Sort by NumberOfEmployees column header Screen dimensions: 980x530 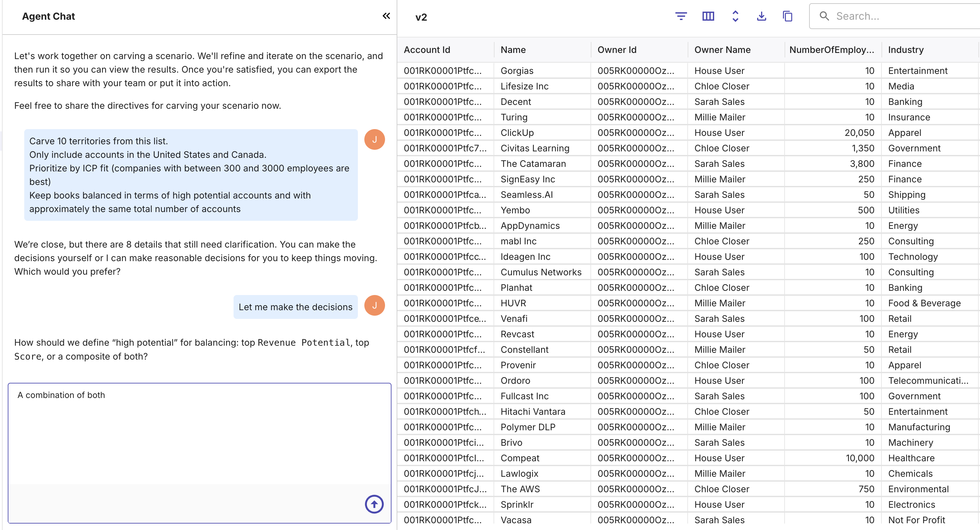831,50
